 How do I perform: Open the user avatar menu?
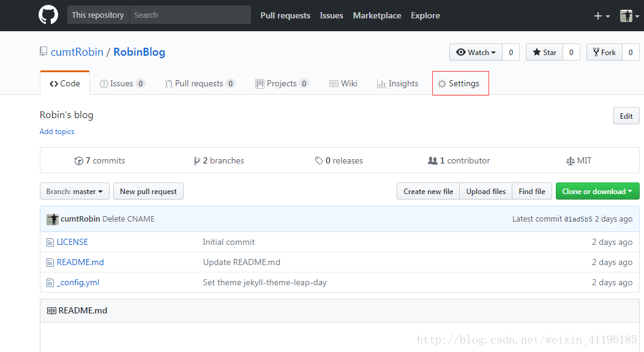[x=629, y=16]
